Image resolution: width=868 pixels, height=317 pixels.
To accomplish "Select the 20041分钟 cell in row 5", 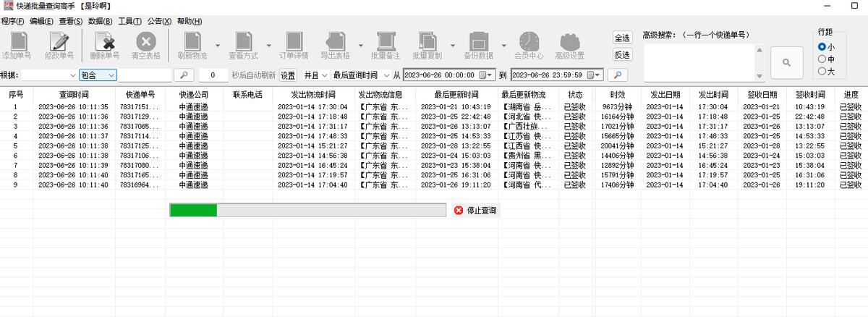I will pos(617,146).
